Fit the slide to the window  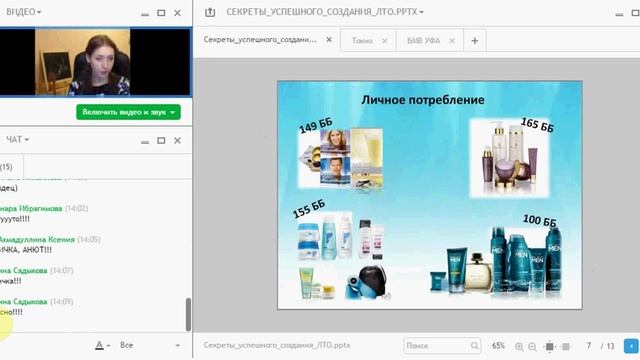click(x=549, y=347)
